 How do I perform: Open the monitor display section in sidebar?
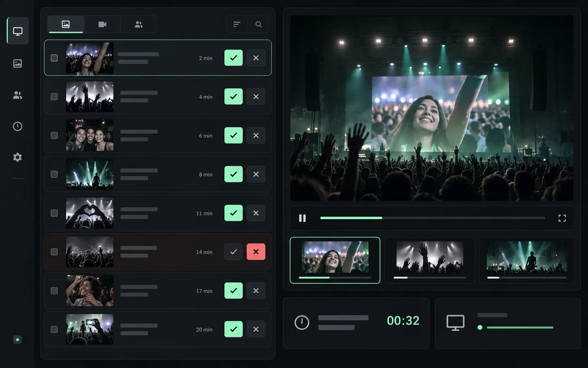tap(18, 31)
